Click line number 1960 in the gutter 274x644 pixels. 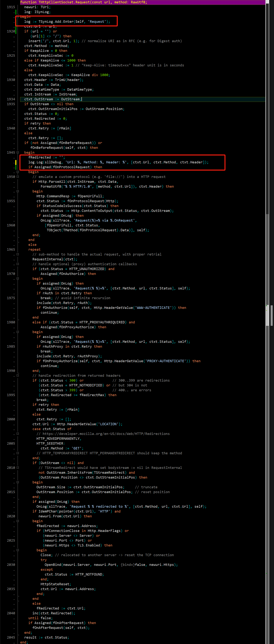click(11, 225)
